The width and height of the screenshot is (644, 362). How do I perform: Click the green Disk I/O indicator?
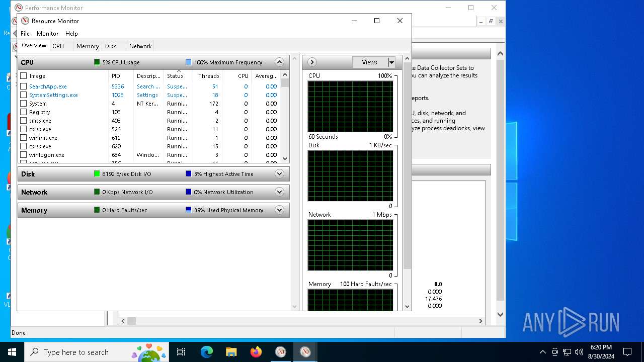coord(97,174)
